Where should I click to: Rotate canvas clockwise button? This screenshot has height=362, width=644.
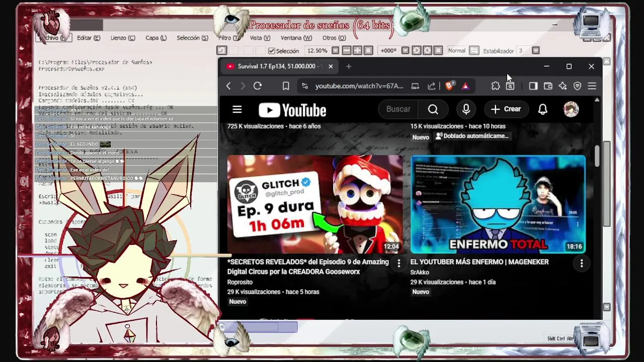(427, 51)
